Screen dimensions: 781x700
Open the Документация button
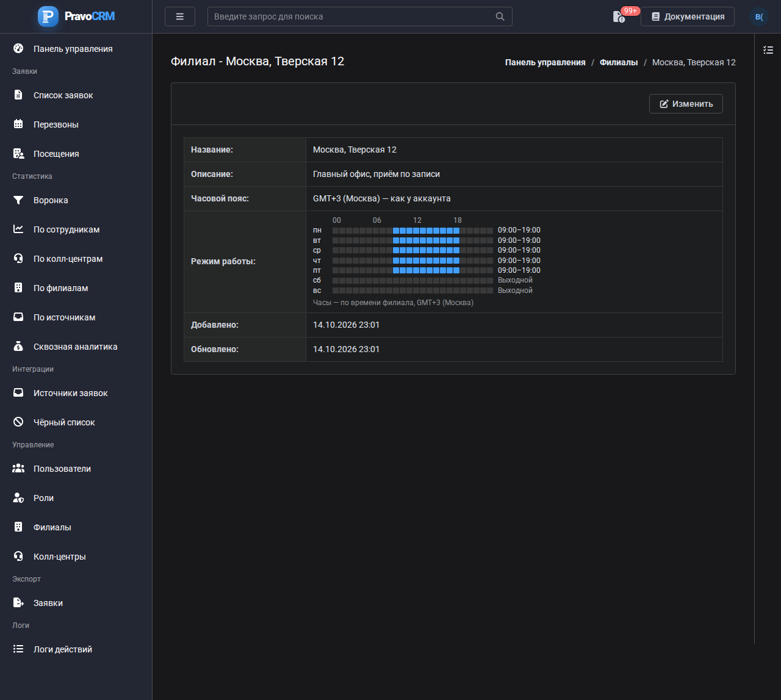688,16
